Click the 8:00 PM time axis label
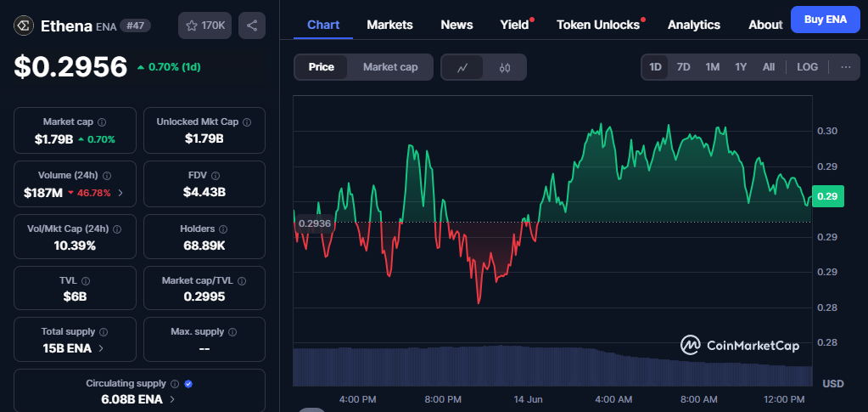This screenshot has width=868, height=412. click(x=443, y=399)
